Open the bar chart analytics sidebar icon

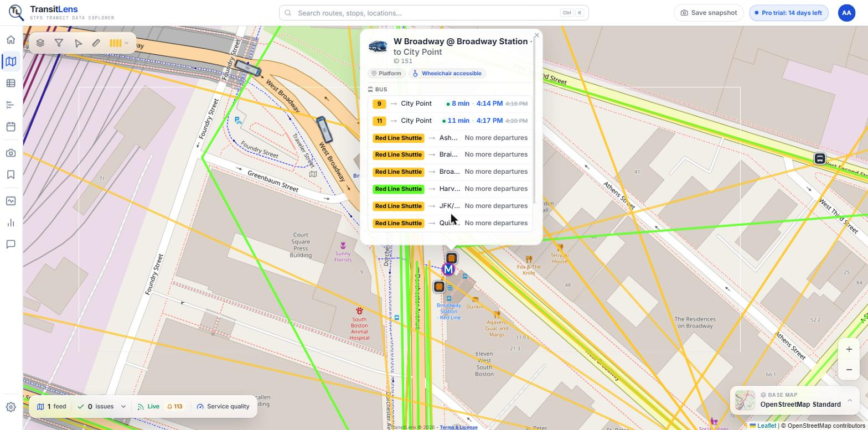[11, 223]
